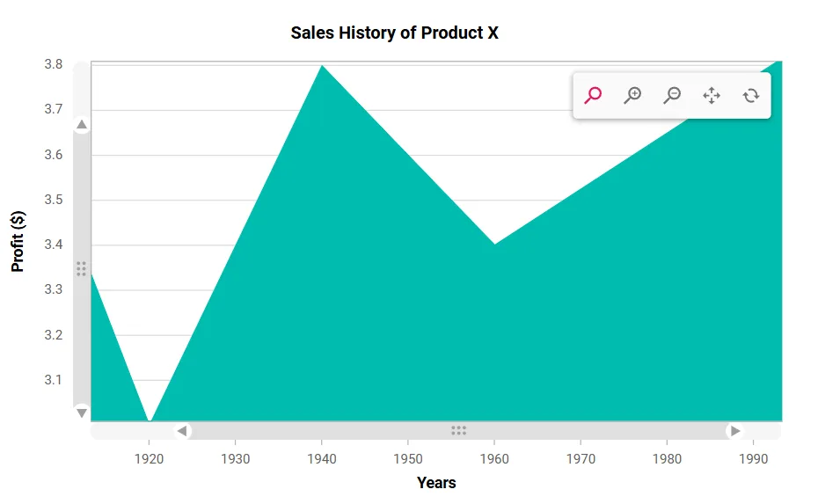Click the horizontal scrollbar left arrow
The image size is (818, 504).
tap(182, 431)
